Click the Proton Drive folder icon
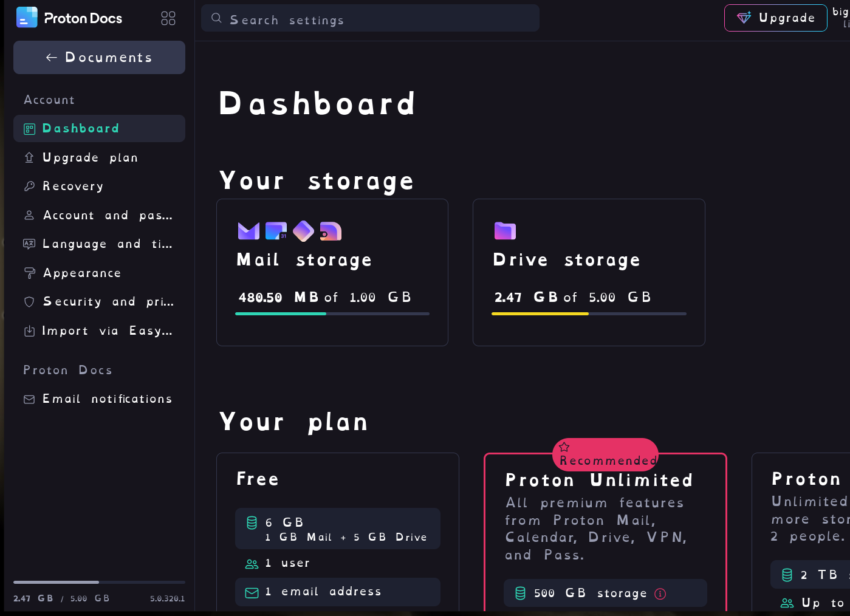 (505, 231)
